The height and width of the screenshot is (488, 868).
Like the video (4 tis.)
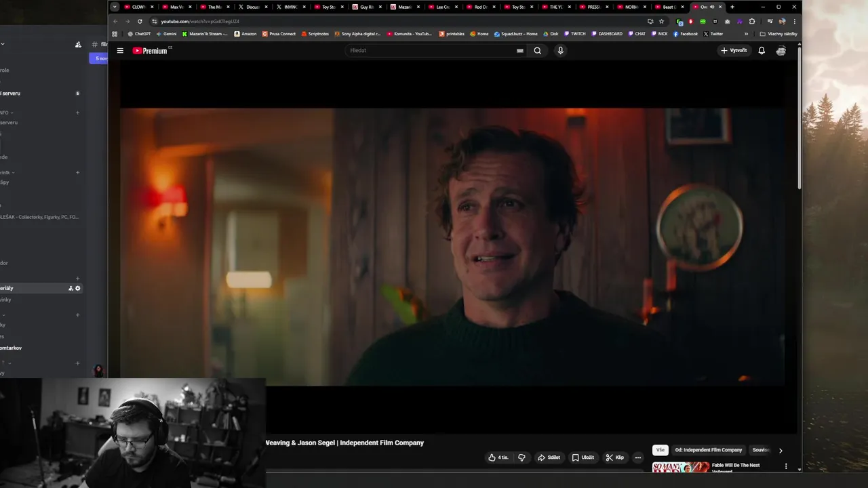tap(498, 457)
